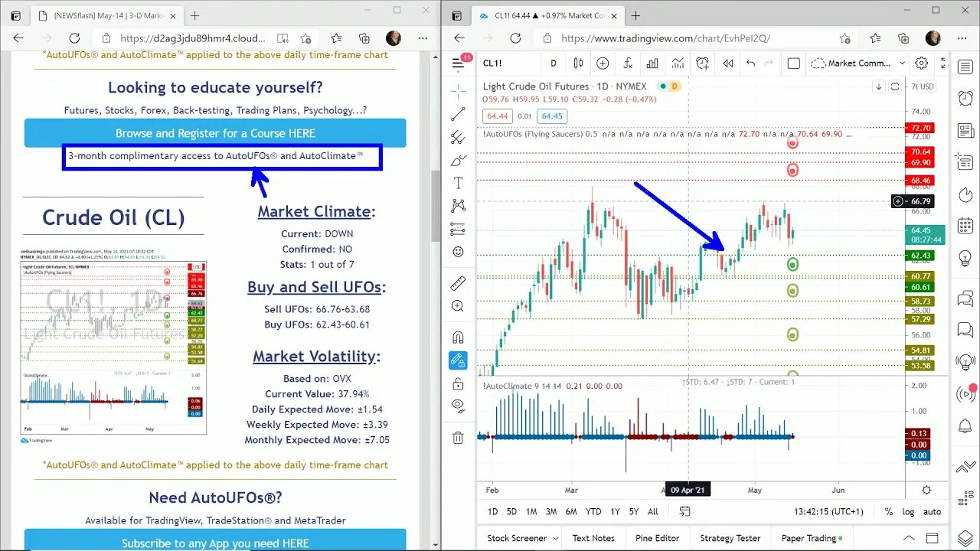Open the pitchfork tools group
The width and height of the screenshot is (980, 551).
pyautogui.click(x=458, y=138)
